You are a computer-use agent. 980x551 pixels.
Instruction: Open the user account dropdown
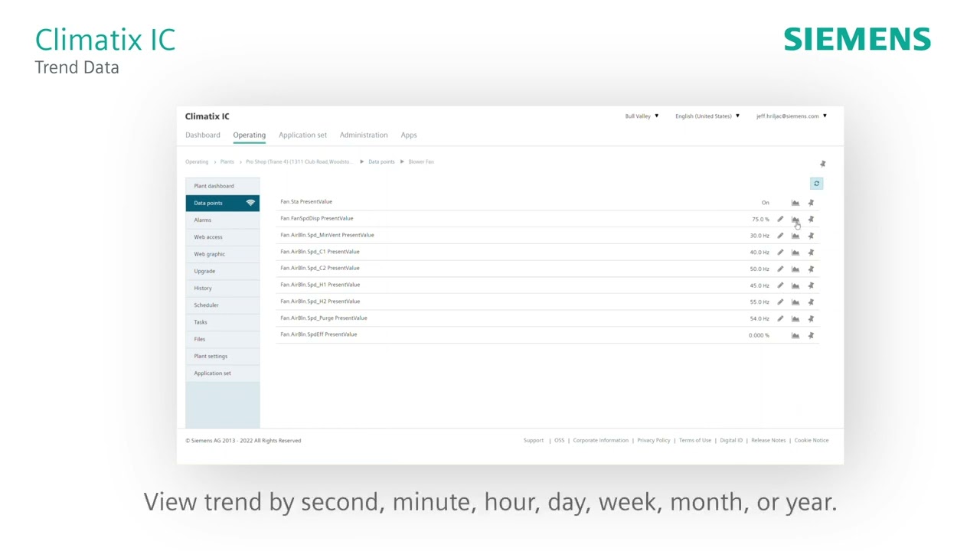pyautogui.click(x=792, y=116)
